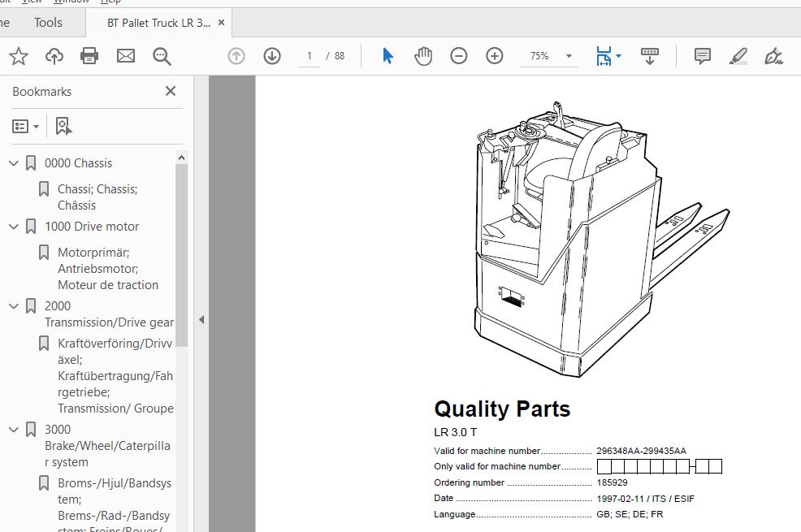The height and width of the screenshot is (532, 801).
Task: Select the arrow selection tool
Action: click(x=388, y=56)
